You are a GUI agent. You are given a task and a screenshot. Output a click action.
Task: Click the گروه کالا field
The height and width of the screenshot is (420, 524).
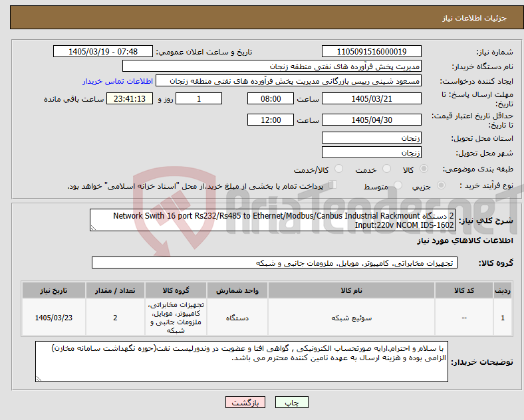click(x=275, y=262)
